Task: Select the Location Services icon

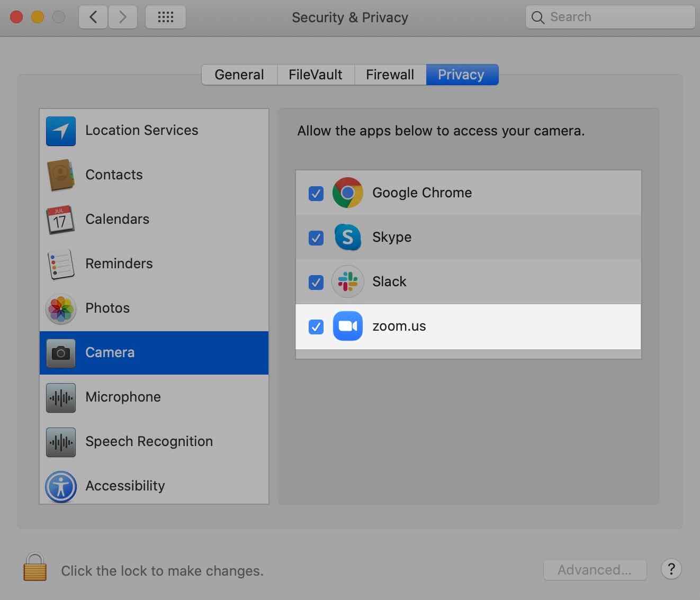Action: point(60,131)
